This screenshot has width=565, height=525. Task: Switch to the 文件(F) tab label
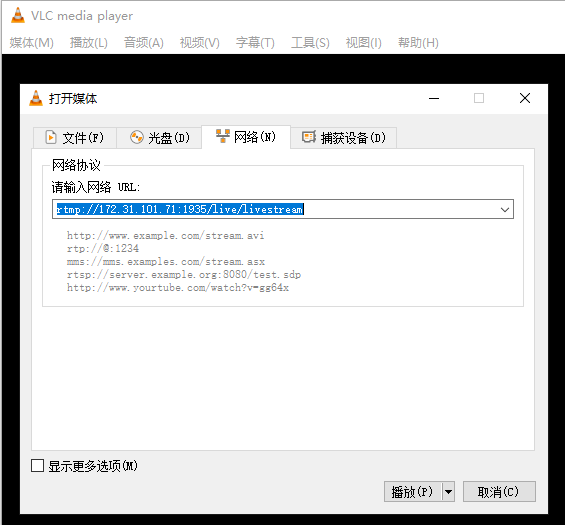(83, 138)
